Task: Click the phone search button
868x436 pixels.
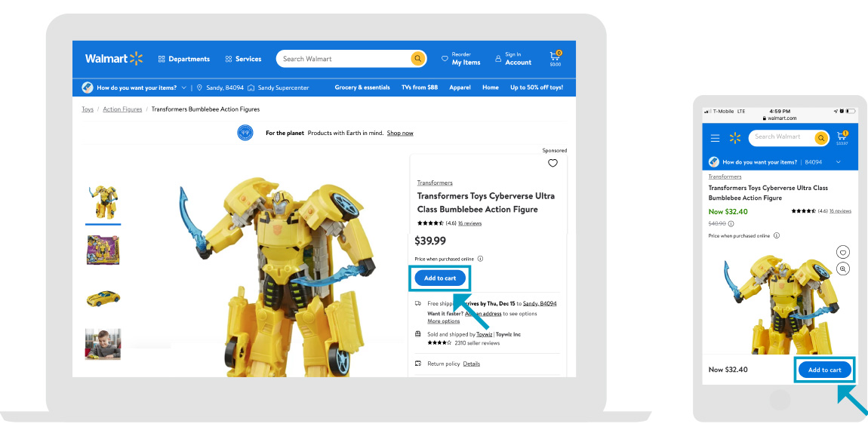Action: tap(821, 138)
